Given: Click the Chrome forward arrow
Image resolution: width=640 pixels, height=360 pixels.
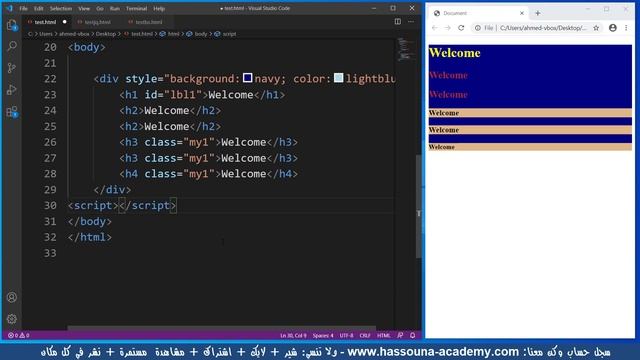Looking at the screenshot, I should pos(448,28).
